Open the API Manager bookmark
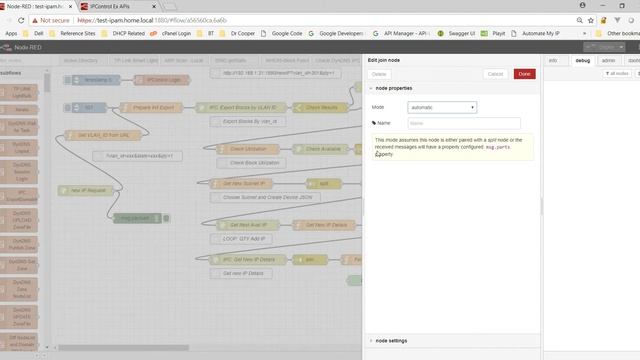 click(x=401, y=33)
